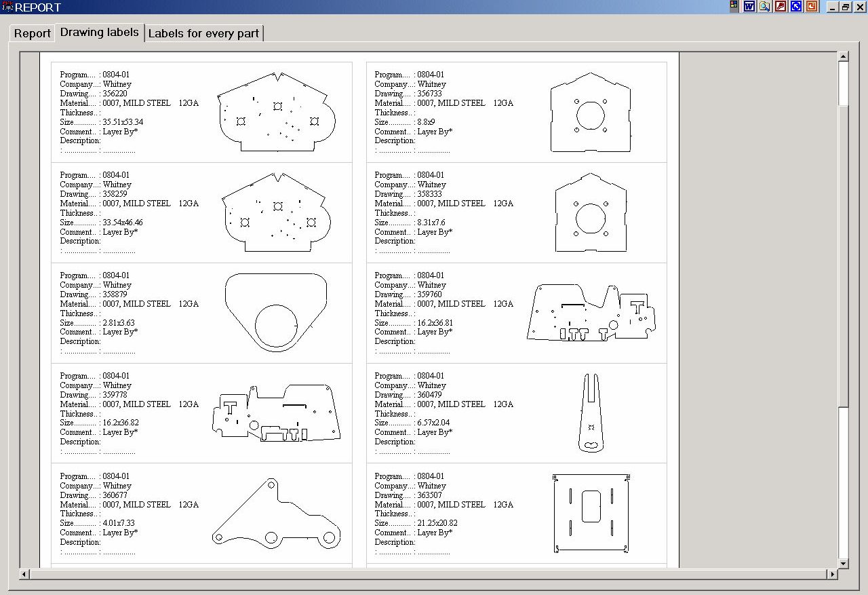Click the part thumbnail for drawing 358879
The width and height of the screenshot is (868, 595).
pyautogui.click(x=275, y=312)
